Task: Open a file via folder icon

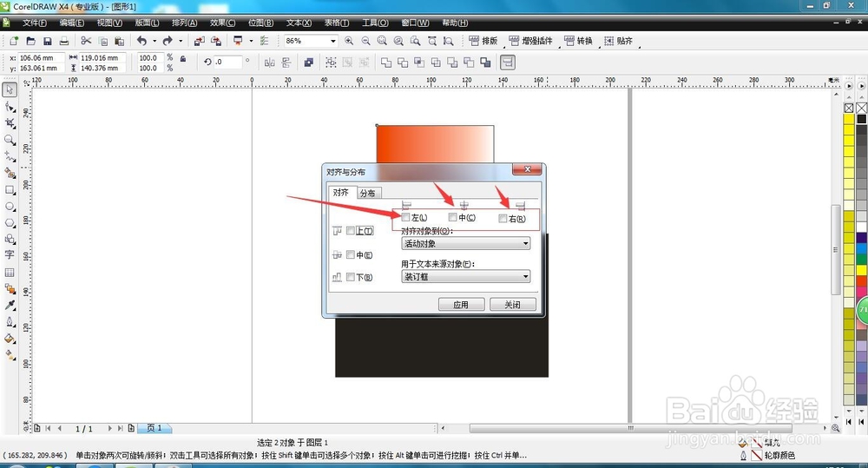Action: click(x=31, y=41)
